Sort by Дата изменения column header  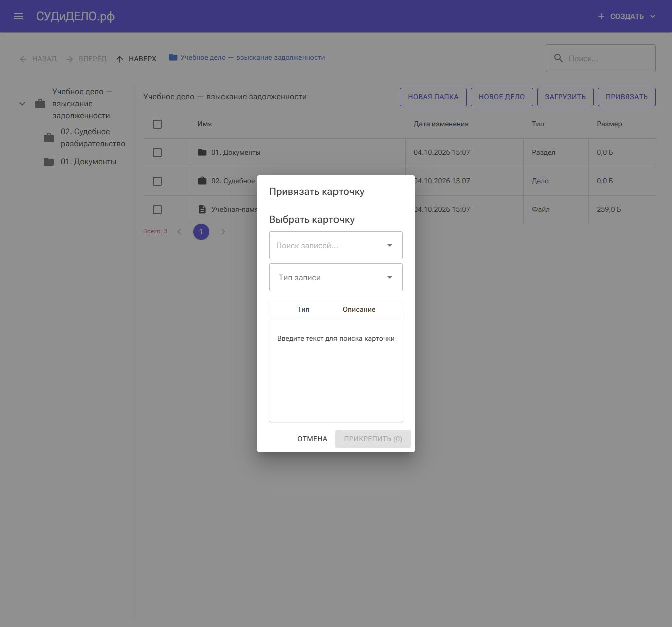pos(441,124)
